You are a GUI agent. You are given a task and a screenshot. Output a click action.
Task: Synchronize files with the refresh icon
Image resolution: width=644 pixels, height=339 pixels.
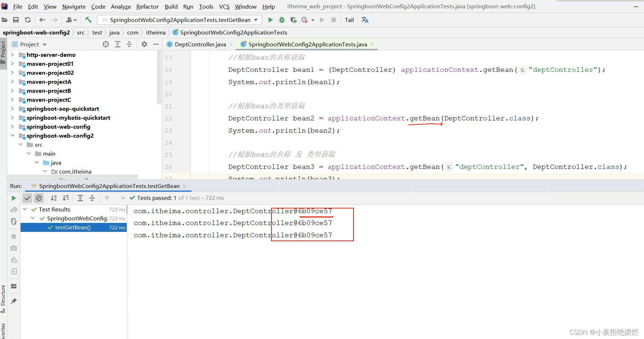coord(28,20)
